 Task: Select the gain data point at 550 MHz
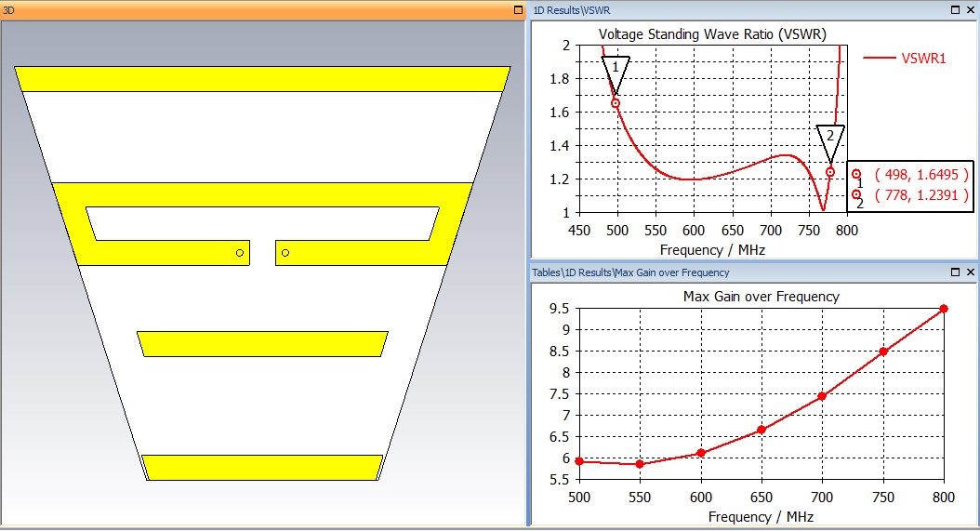pyautogui.click(x=640, y=464)
